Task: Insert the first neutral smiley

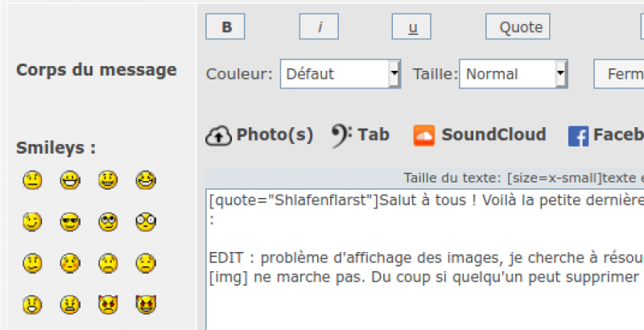Action: point(32,180)
